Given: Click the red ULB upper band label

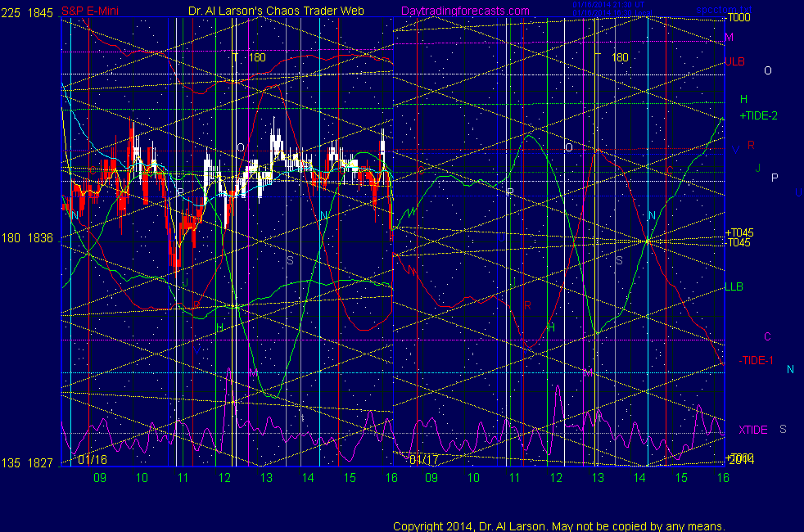Looking at the screenshot, I should pos(734,61).
